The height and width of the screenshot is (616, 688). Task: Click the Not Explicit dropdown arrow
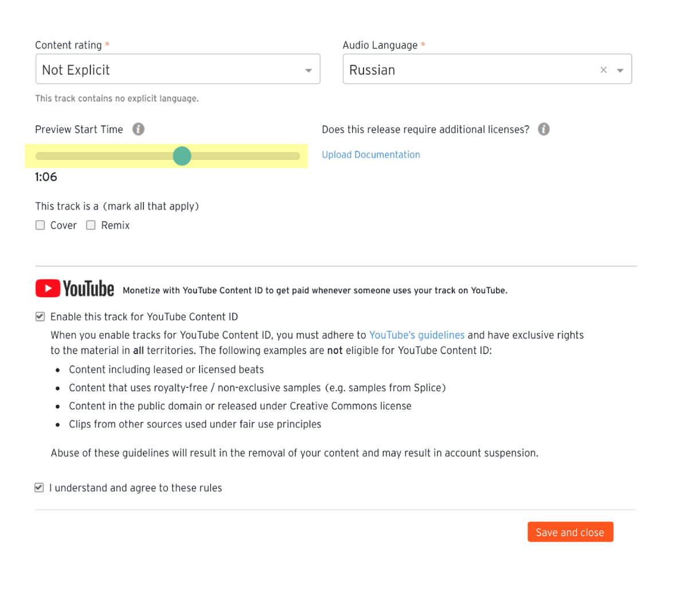pyautogui.click(x=308, y=70)
